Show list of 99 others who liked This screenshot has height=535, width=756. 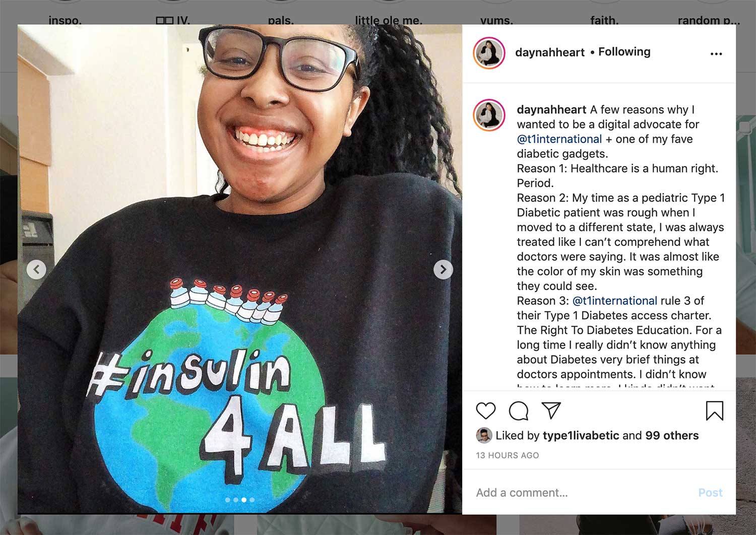tap(672, 435)
